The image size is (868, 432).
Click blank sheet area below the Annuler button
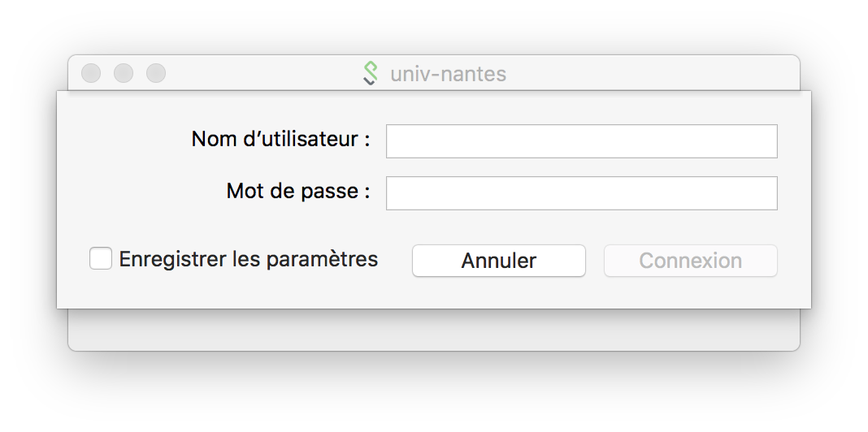tap(498, 293)
